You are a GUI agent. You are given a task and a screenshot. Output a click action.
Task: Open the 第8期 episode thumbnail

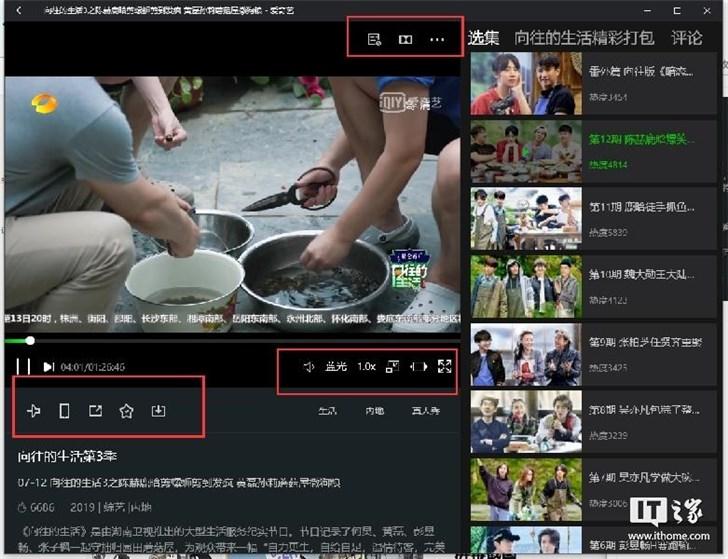[526, 422]
